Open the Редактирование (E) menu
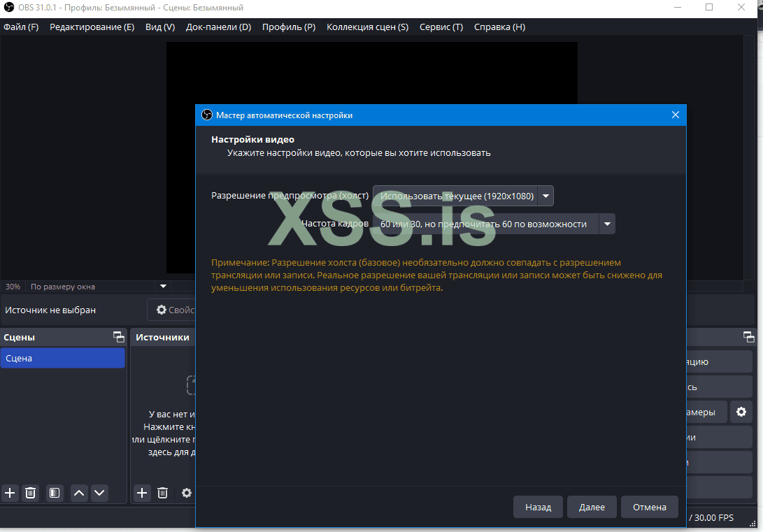 point(92,27)
